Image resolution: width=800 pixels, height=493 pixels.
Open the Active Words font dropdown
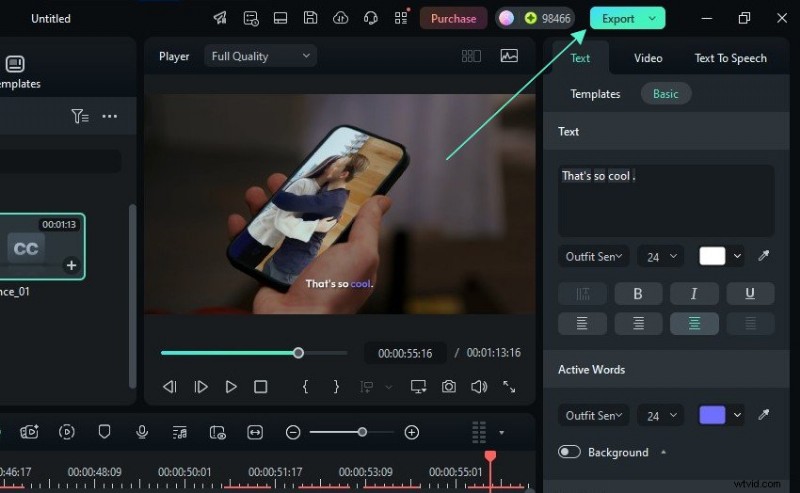(x=593, y=415)
